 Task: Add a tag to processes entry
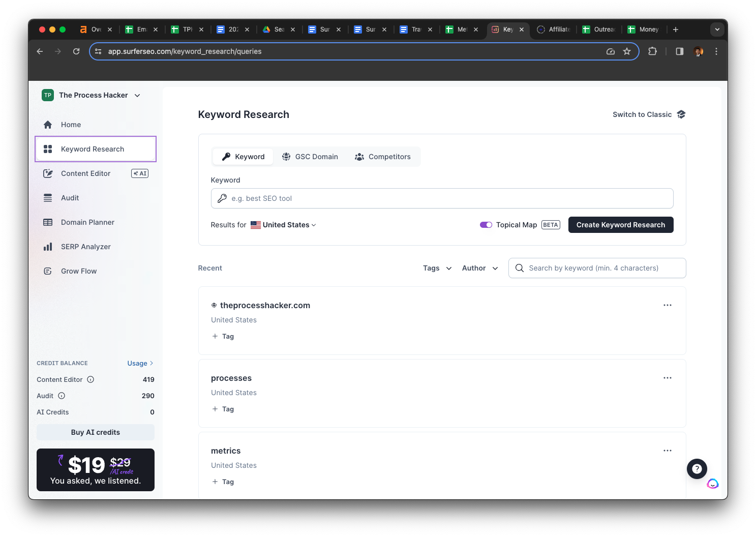(223, 409)
